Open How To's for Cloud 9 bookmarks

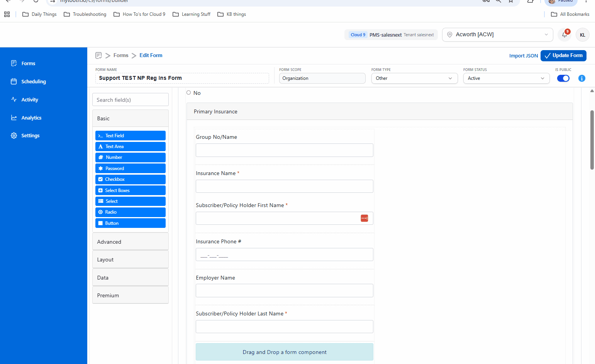139,14
